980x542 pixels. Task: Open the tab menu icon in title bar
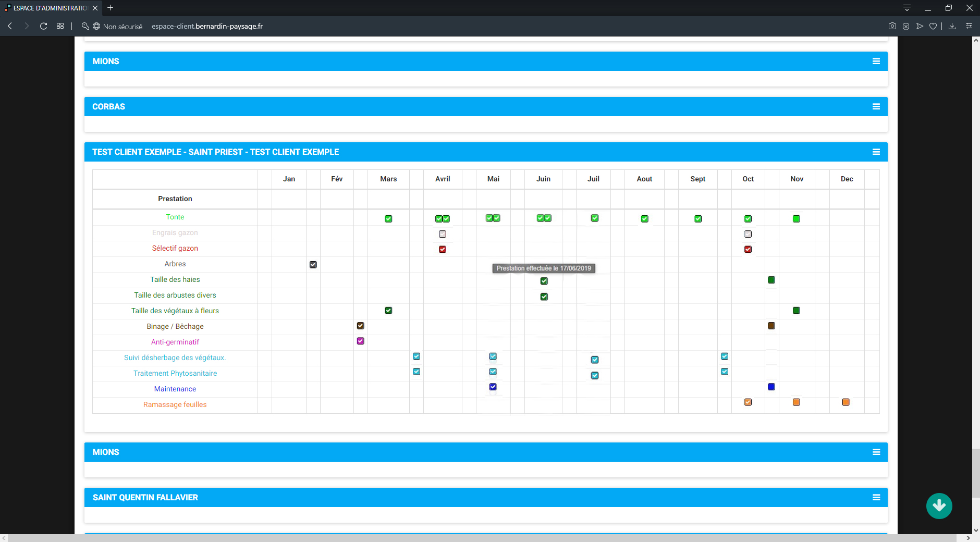pyautogui.click(x=907, y=8)
